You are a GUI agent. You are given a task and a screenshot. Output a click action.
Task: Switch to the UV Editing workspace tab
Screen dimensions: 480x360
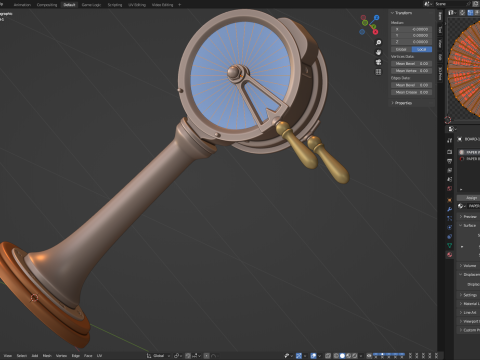pyautogui.click(x=137, y=5)
